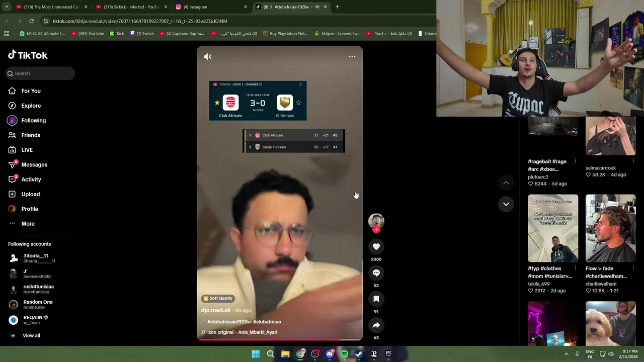
Task: Click the TikTok Search field
Action: pos(40,73)
